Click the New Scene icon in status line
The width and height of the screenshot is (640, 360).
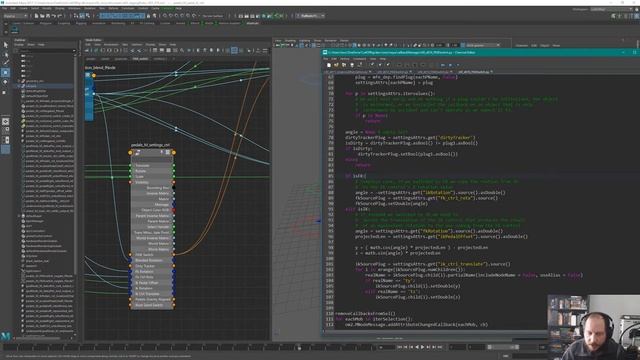click(36, 16)
